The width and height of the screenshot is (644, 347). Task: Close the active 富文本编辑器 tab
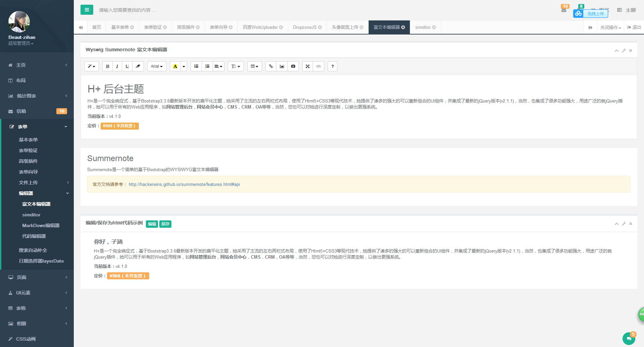(x=403, y=27)
